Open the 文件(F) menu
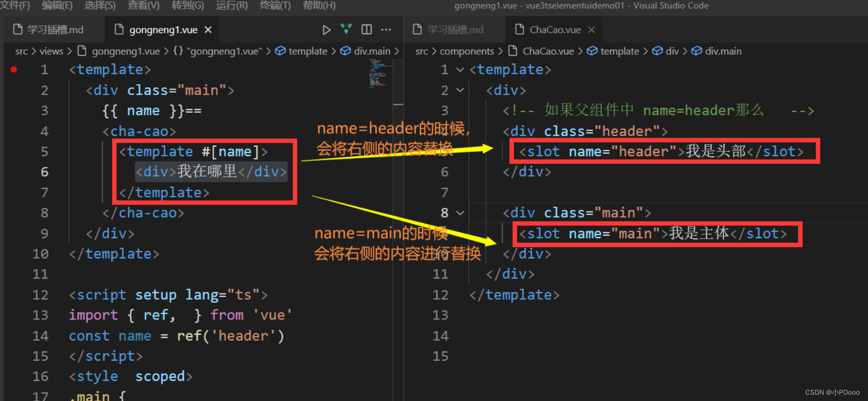Screen dimensions: 868x401 coord(14,6)
